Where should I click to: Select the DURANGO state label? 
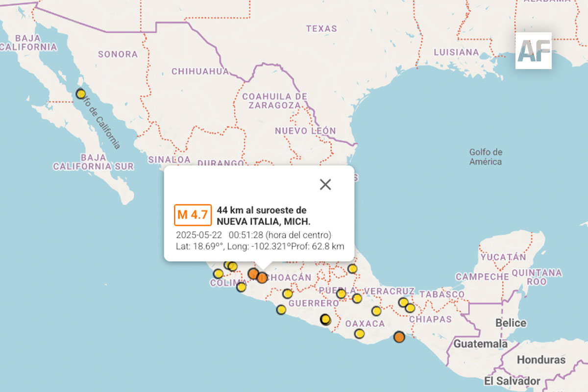point(221,163)
